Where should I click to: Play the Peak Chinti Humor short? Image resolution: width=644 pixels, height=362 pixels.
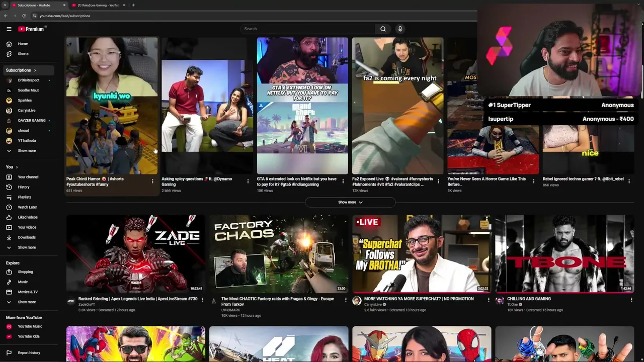pos(112,106)
